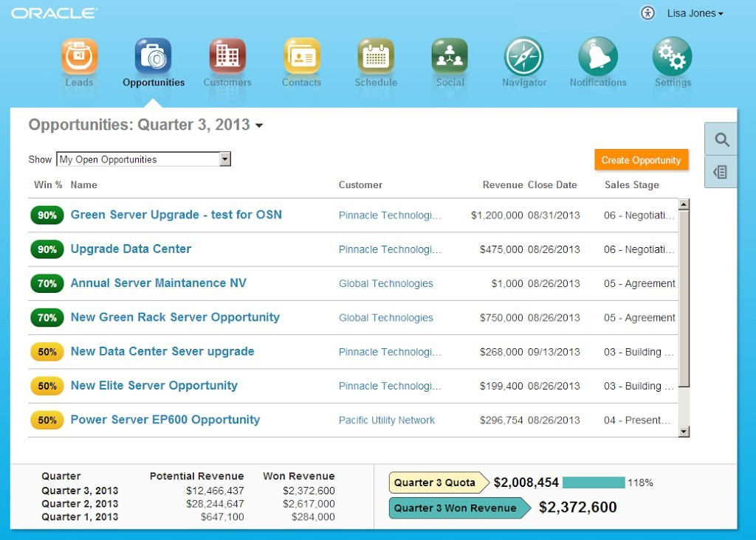This screenshot has width=756, height=540.
Task: Open Green Server Upgrade - test for OSN
Action: [x=176, y=215]
